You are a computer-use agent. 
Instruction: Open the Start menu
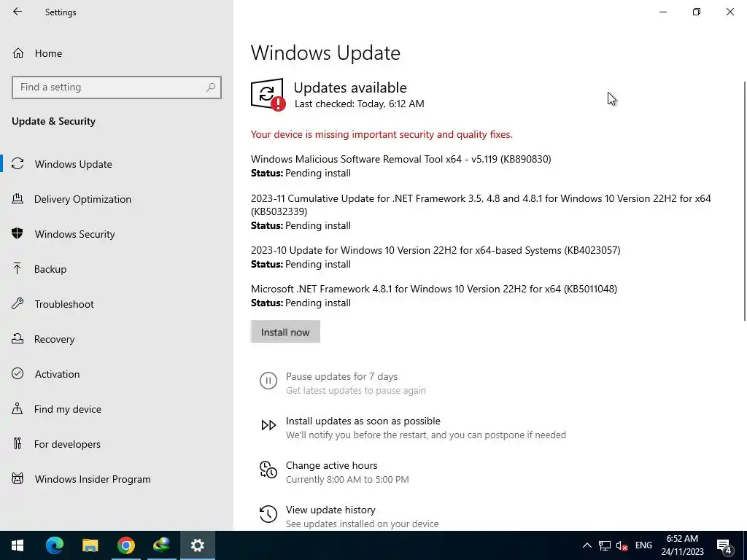(x=18, y=545)
